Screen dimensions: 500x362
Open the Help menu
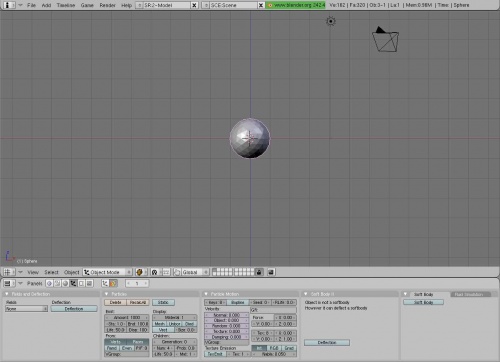[x=126, y=5]
